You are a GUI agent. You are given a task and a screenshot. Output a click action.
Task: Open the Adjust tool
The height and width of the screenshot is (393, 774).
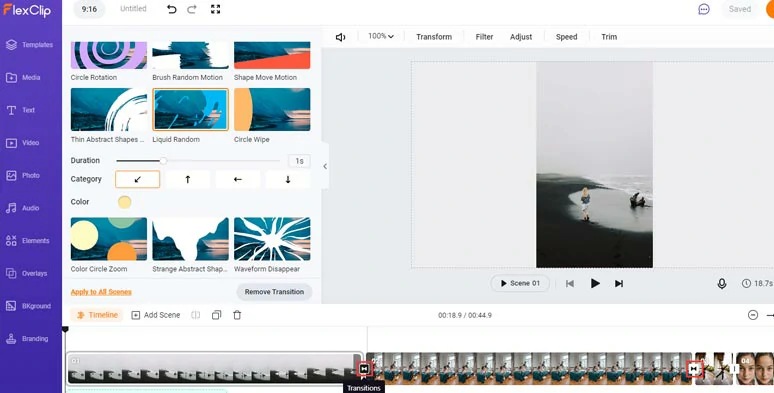point(521,37)
